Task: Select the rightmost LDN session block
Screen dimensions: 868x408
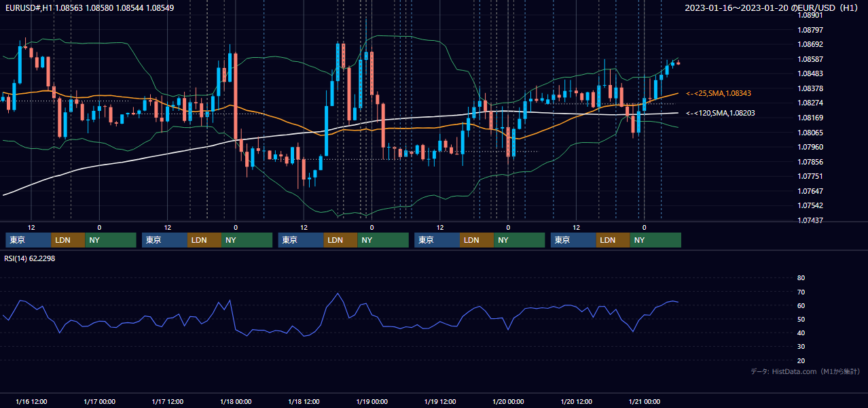Action: [x=613, y=240]
